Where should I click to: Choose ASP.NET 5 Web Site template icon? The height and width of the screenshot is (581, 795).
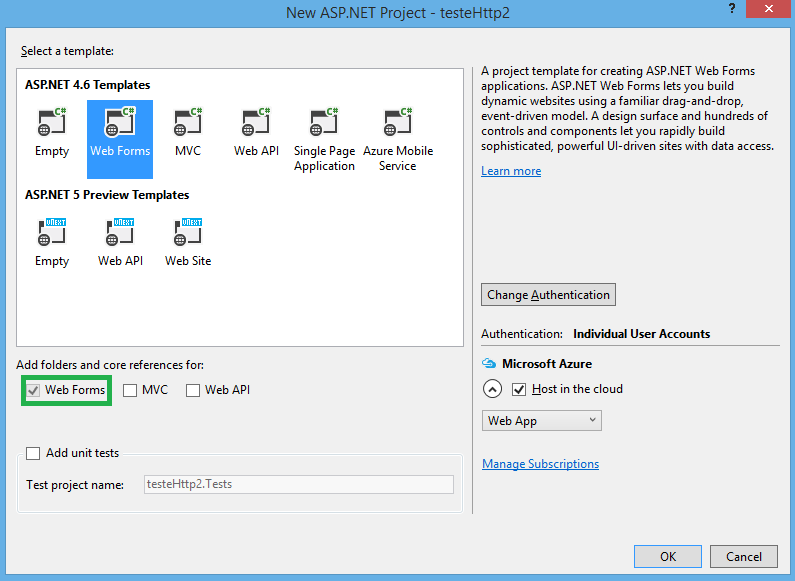click(x=188, y=232)
